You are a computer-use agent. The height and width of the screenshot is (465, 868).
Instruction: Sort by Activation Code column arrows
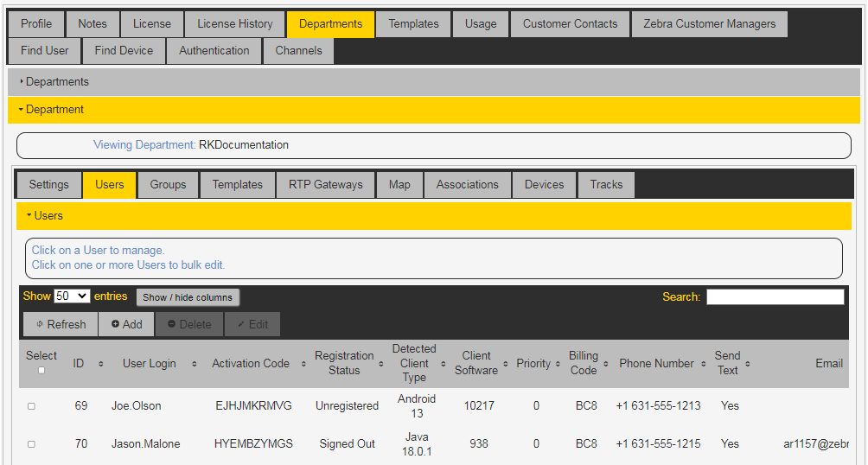(303, 364)
